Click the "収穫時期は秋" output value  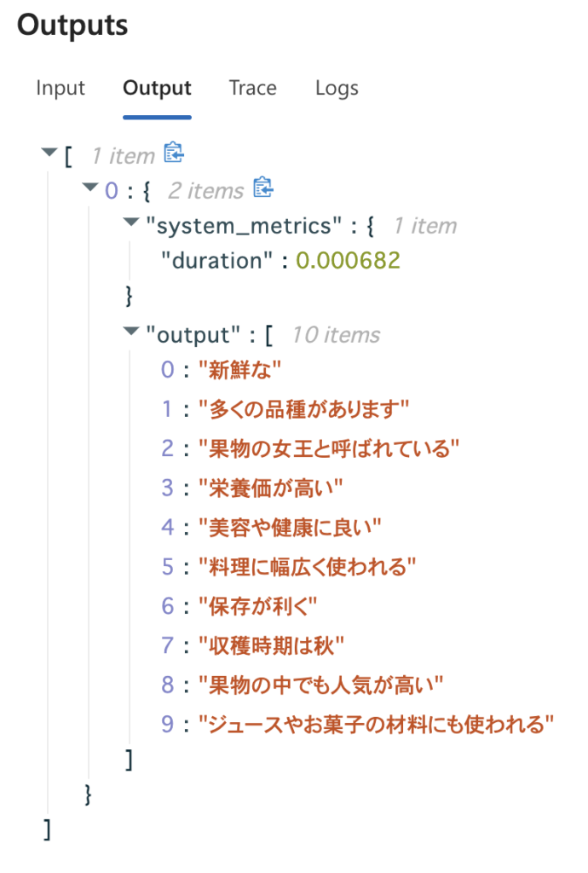point(270,645)
